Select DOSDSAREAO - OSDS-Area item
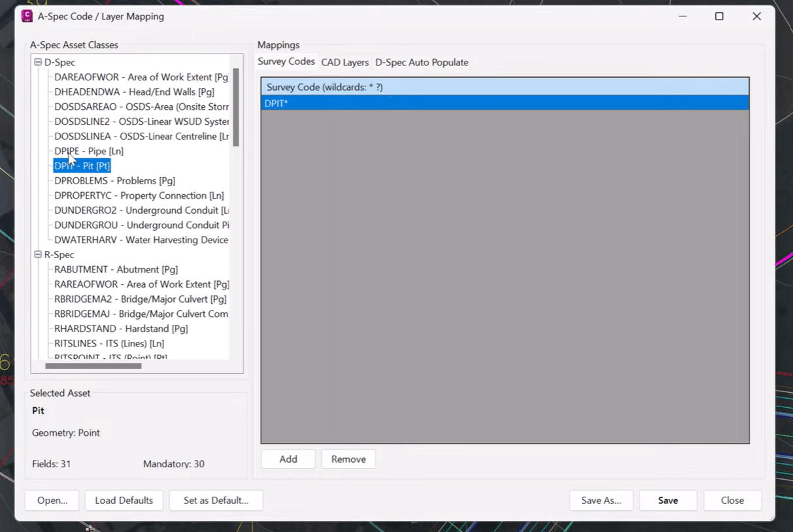Screen dimensions: 793x532 141,107
